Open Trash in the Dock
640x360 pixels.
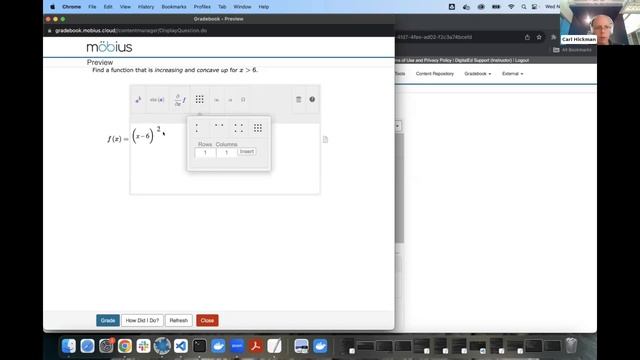tap(571, 345)
